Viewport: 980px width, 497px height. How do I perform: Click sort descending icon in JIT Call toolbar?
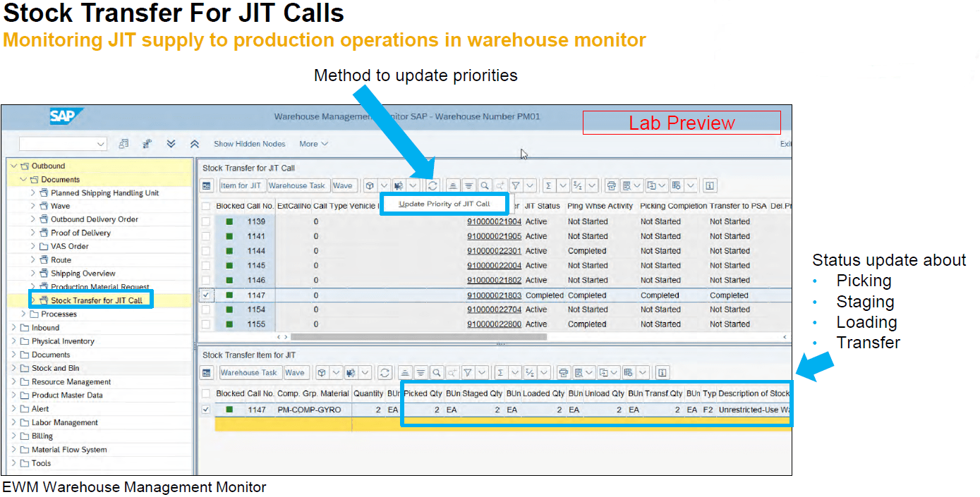click(468, 185)
